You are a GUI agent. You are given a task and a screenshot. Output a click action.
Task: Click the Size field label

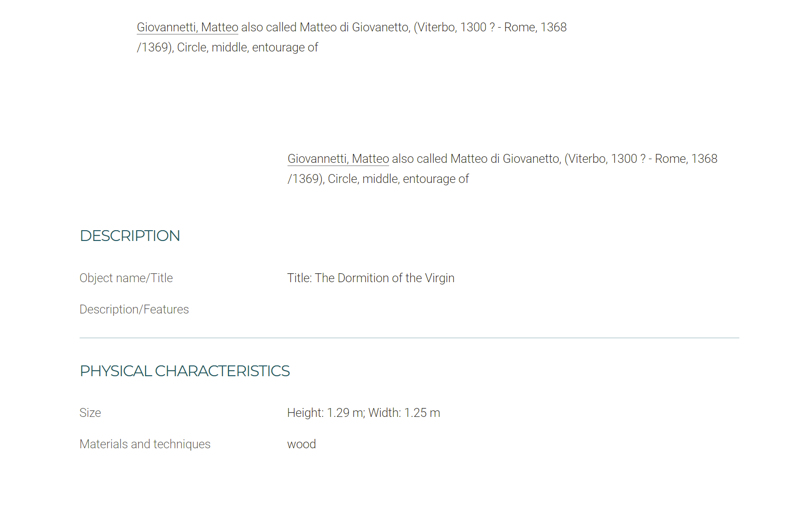coord(90,413)
